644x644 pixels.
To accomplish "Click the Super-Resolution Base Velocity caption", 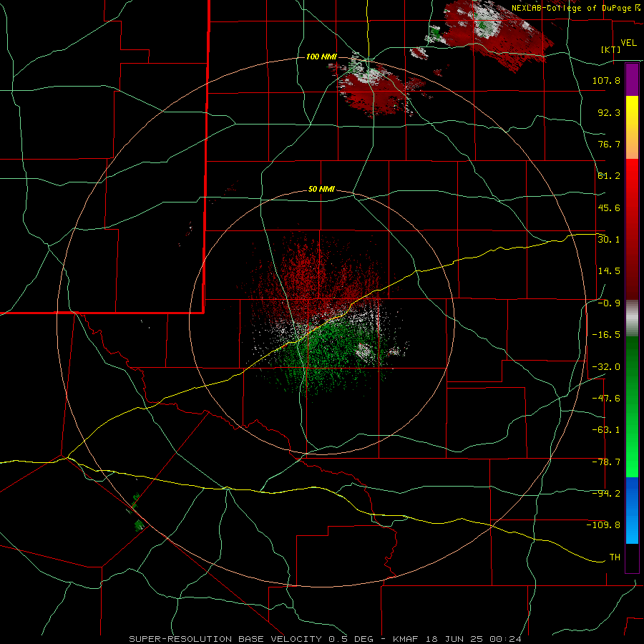I will pyautogui.click(x=326, y=639).
